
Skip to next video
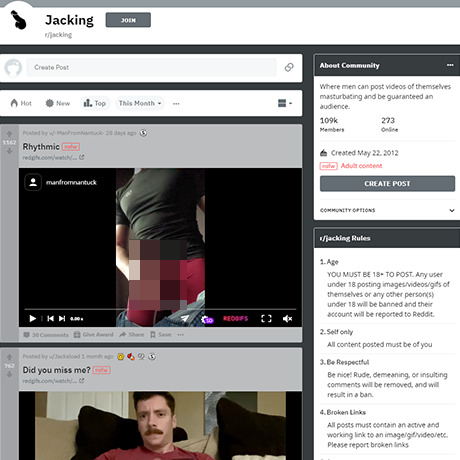pyautogui.click(x=62, y=319)
